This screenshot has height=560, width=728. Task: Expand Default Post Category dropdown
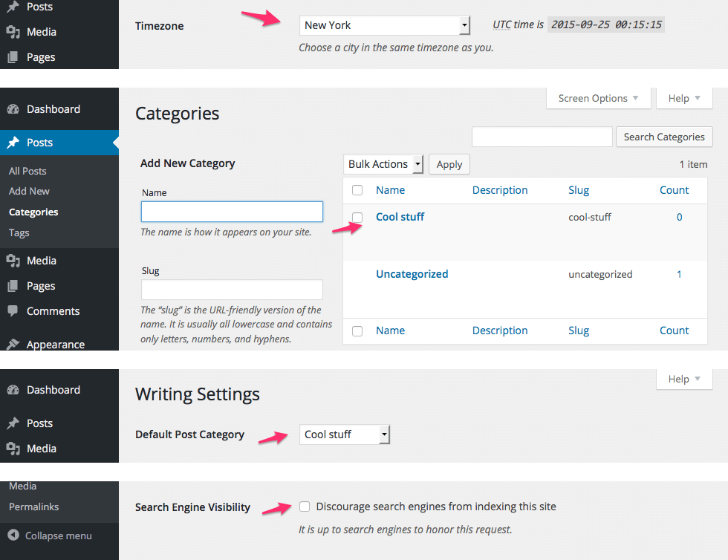pyautogui.click(x=345, y=434)
